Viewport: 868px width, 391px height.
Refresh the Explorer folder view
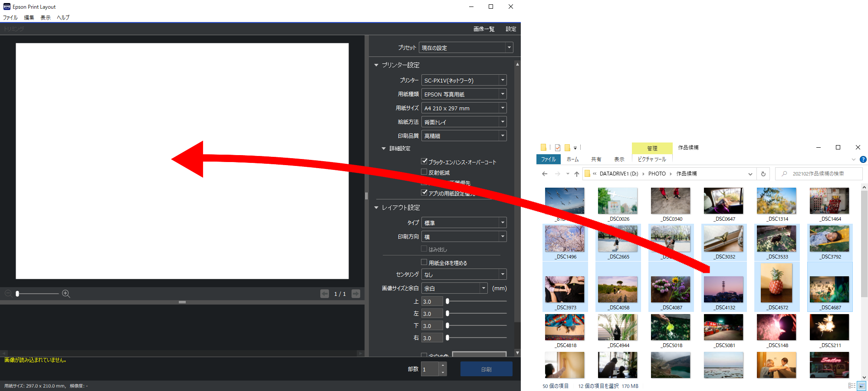[763, 174]
